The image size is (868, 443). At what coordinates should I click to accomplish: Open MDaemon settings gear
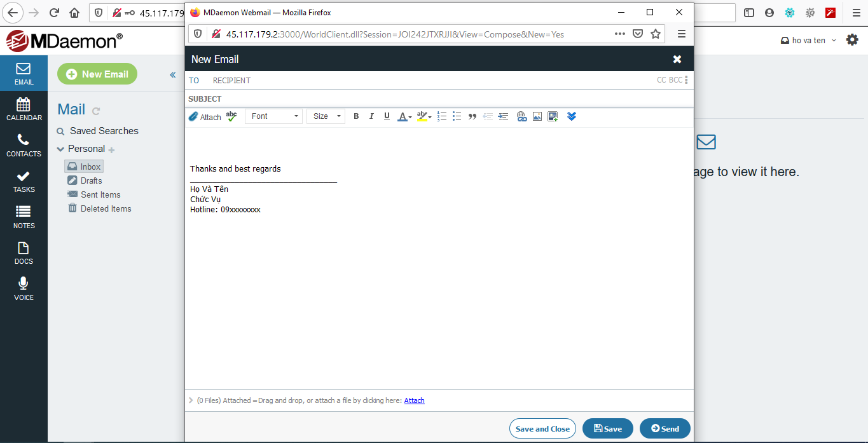852,39
